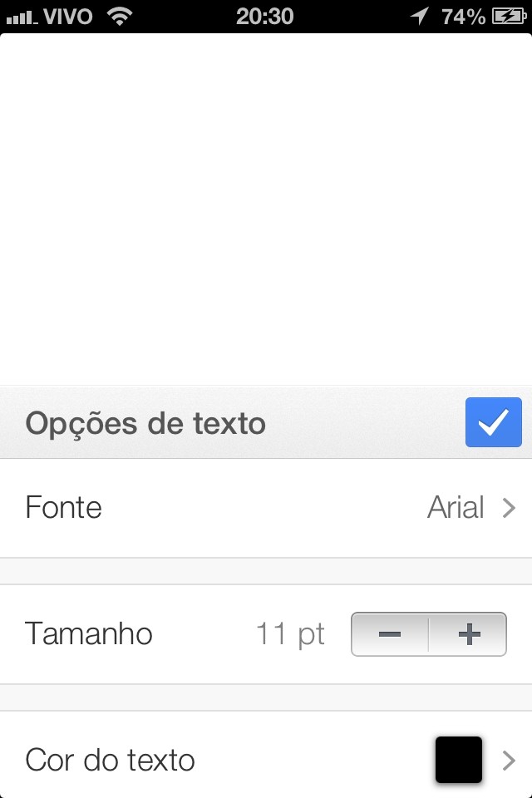This screenshot has width=532, height=798.
Task: Expand the Fonte row chevron arrow
Action: pos(509,508)
